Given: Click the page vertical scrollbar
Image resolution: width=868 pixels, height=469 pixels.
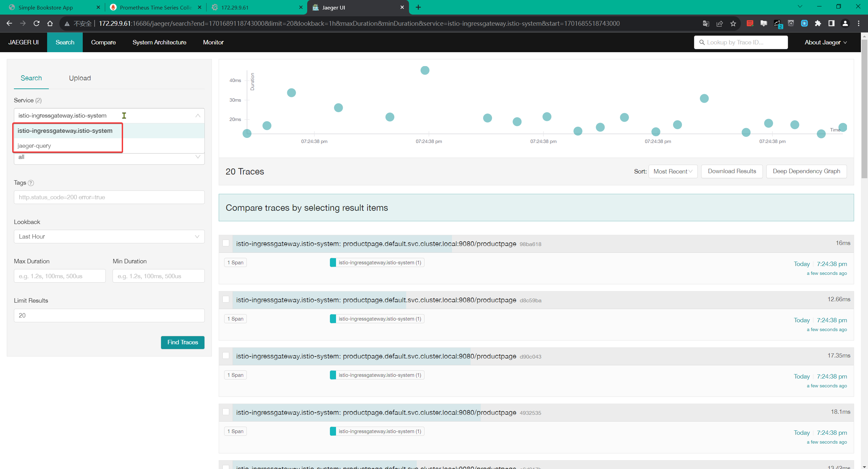Looking at the screenshot, I should (864, 108).
